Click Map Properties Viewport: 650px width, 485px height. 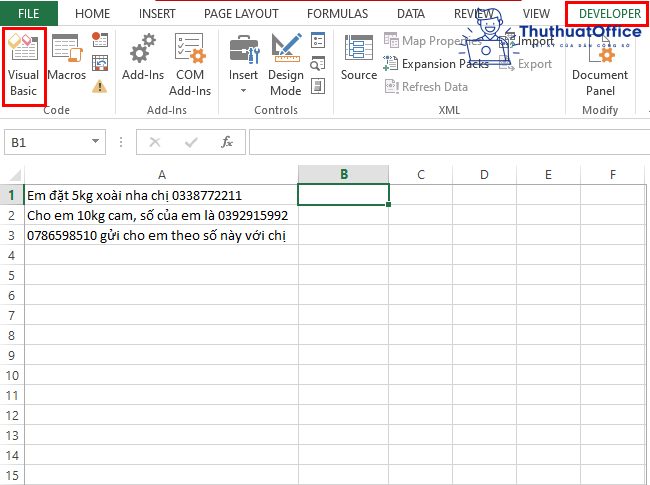[433, 41]
